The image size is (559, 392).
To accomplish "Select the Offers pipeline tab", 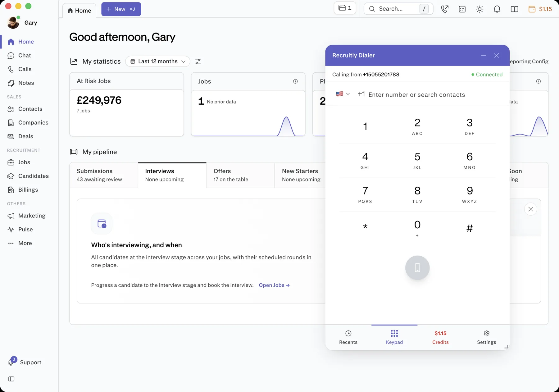I will tap(240, 175).
